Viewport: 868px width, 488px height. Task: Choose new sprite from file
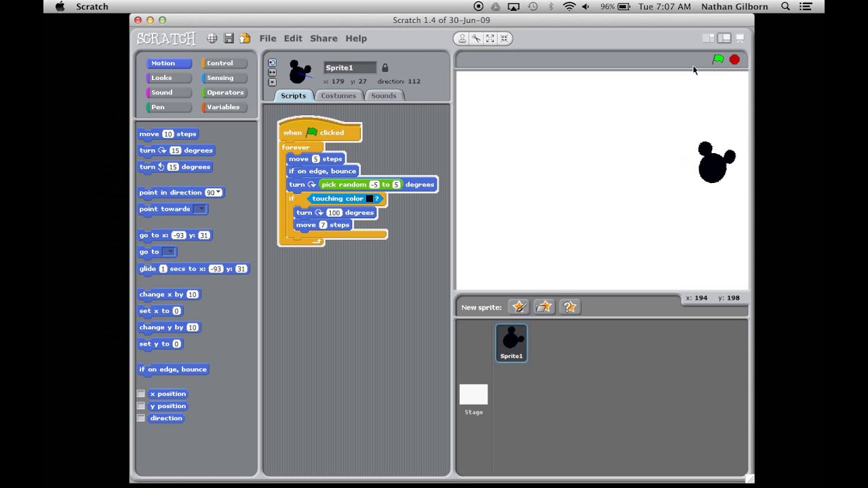pos(544,307)
